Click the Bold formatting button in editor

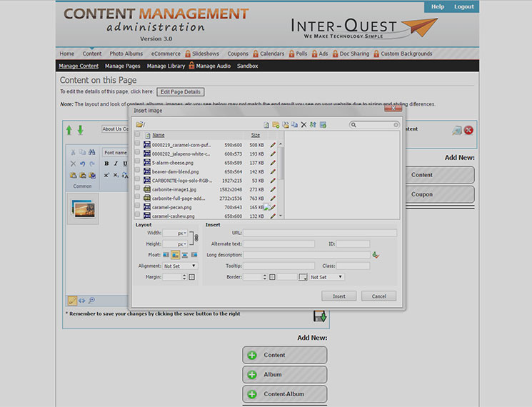106,164
